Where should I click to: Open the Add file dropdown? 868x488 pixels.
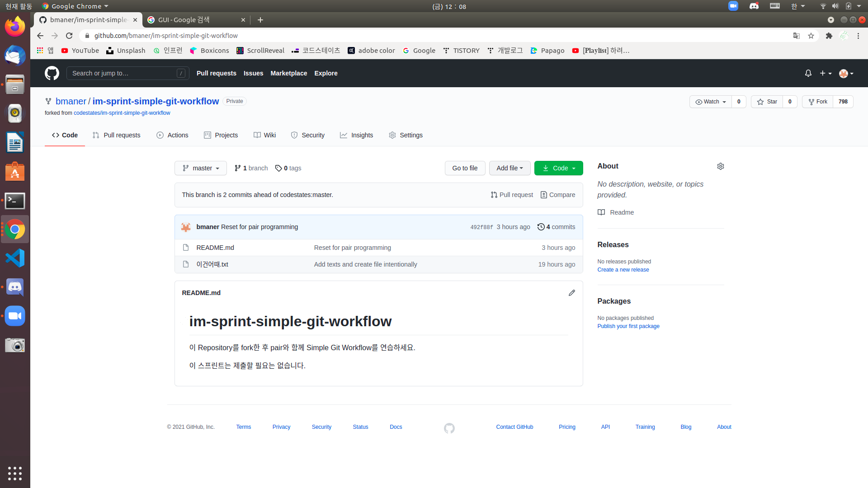coord(509,168)
